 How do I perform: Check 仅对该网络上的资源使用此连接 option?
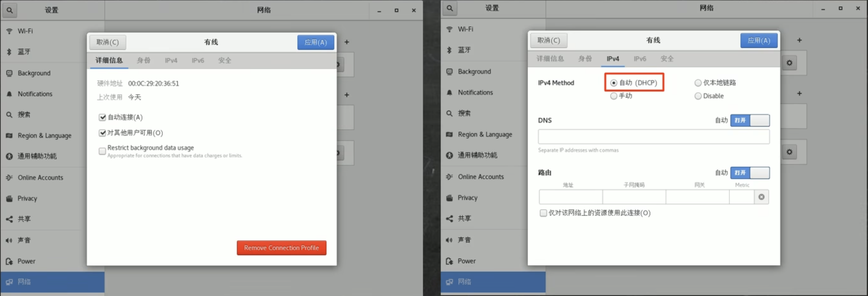coord(543,213)
